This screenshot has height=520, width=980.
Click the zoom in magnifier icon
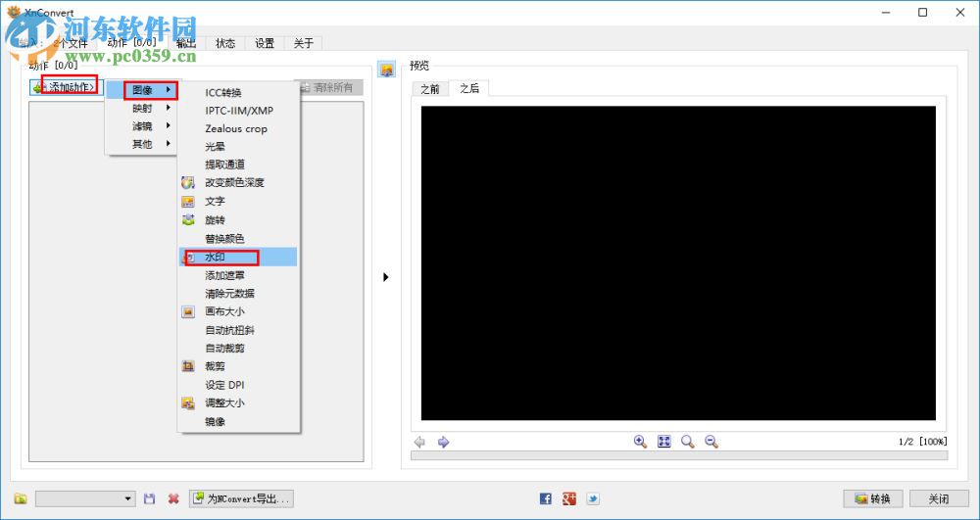click(640, 442)
